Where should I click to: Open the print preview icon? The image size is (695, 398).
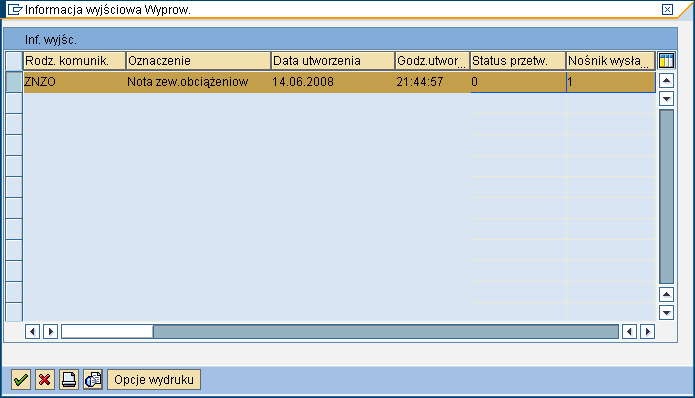click(x=93, y=380)
